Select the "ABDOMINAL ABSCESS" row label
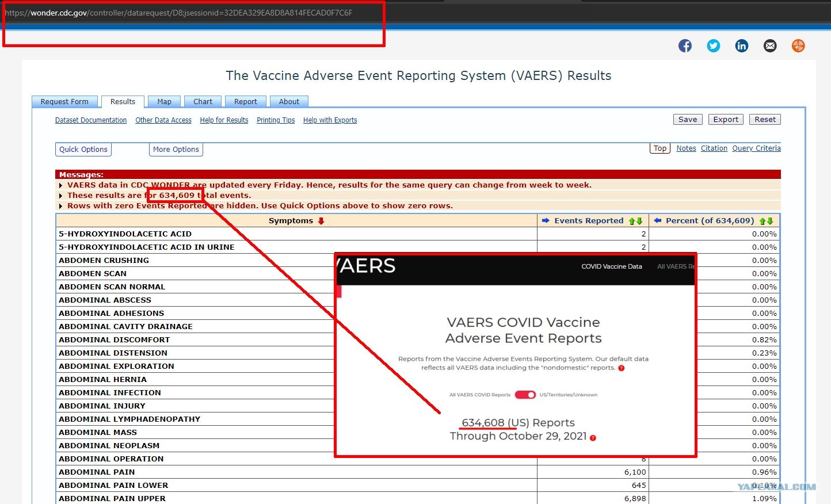The image size is (831, 504). pyautogui.click(x=105, y=300)
